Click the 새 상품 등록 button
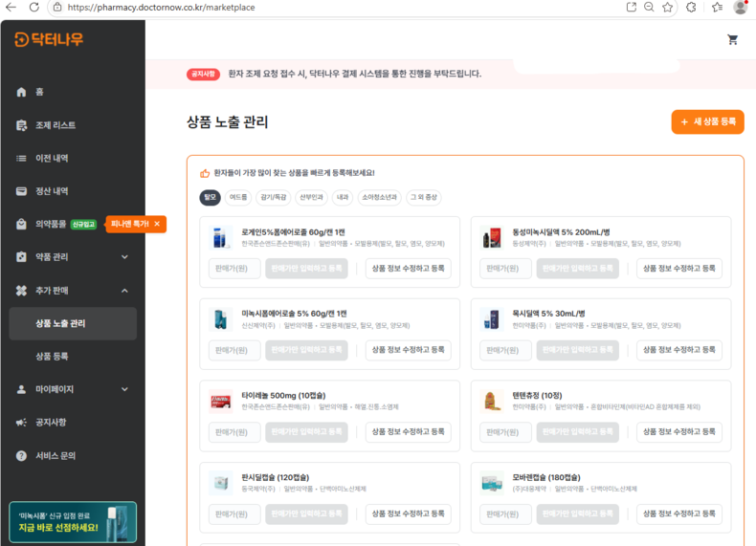The image size is (756, 546). point(707,122)
